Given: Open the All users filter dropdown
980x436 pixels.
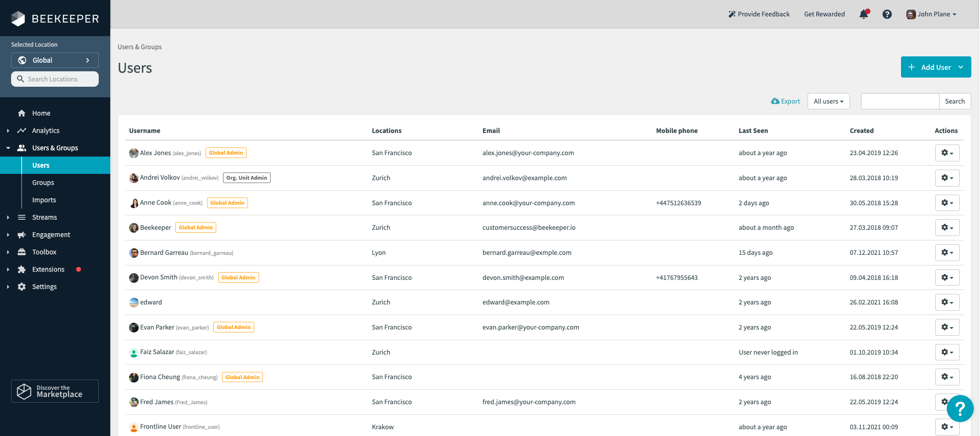Looking at the screenshot, I should tap(828, 101).
